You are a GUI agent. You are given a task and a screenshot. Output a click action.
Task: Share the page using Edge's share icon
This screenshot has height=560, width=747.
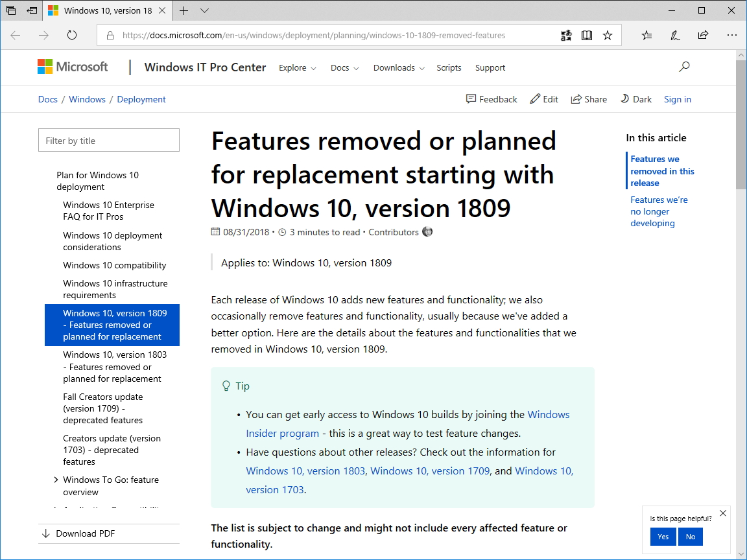coord(703,36)
